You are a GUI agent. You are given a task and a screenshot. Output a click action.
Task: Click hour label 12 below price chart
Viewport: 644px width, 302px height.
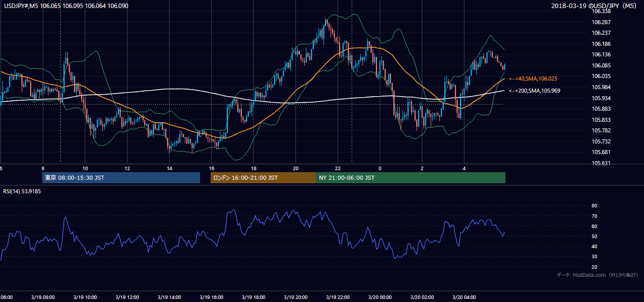[x=127, y=168]
